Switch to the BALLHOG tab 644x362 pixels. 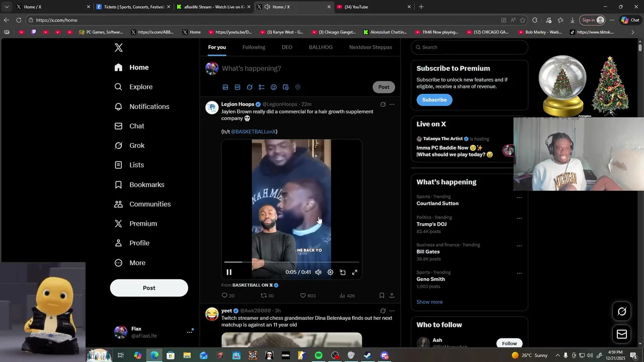(320, 47)
